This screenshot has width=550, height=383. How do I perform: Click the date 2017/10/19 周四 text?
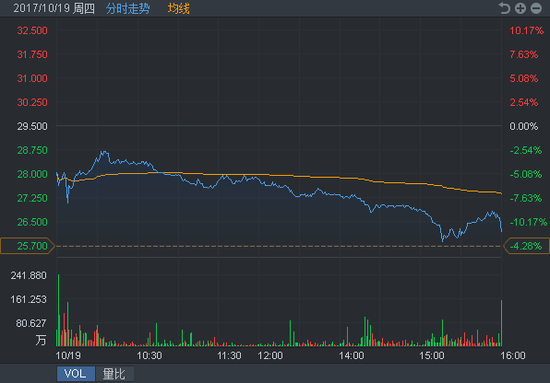[x=54, y=8]
